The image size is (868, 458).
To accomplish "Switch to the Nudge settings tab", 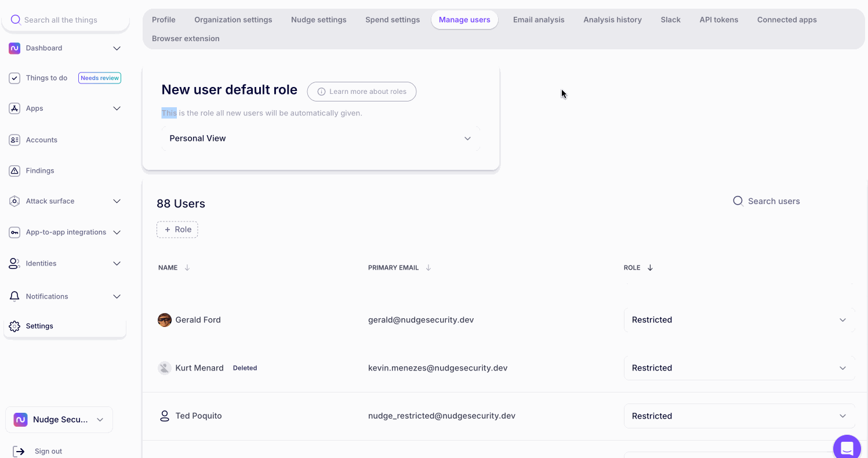I will (x=318, y=20).
